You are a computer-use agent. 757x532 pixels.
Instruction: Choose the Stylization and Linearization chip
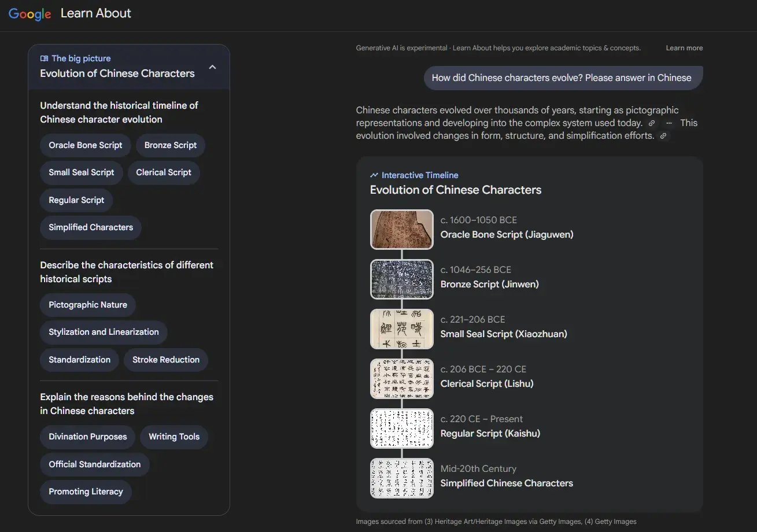(104, 332)
